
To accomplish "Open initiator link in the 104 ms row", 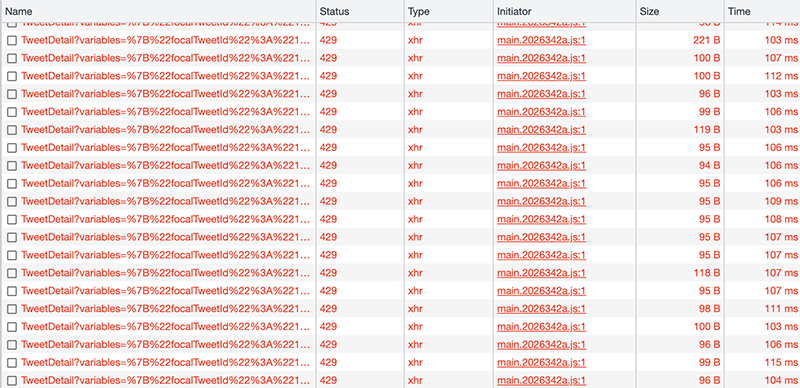I will (x=541, y=380).
